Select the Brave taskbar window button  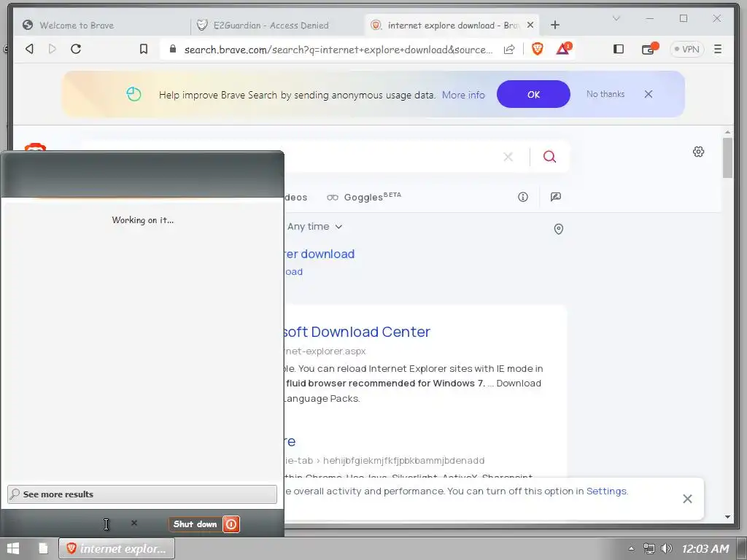tap(117, 548)
